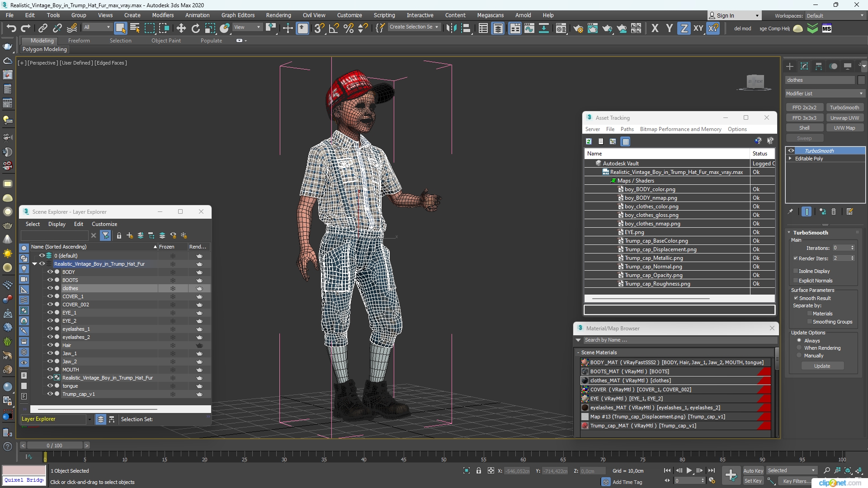Image resolution: width=868 pixels, height=488 pixels.
Task: Click the Undo icon in main toolbar
Action: [11, 28]
